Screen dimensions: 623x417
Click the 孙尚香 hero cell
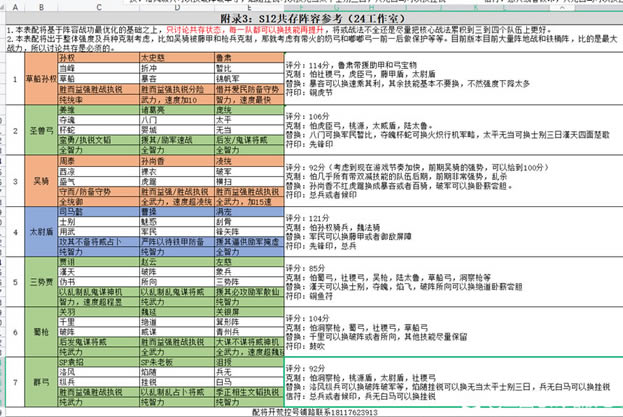pos(151,161)
